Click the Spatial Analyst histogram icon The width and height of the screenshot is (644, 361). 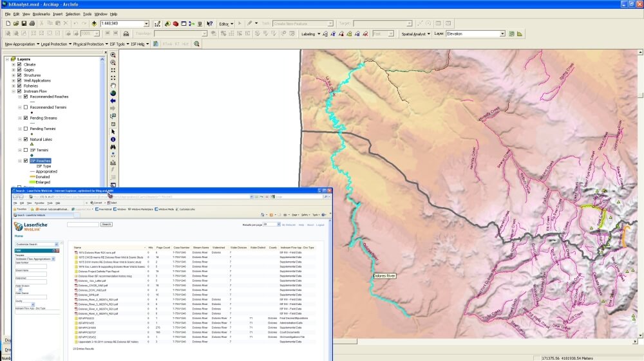tap(520, 34)
